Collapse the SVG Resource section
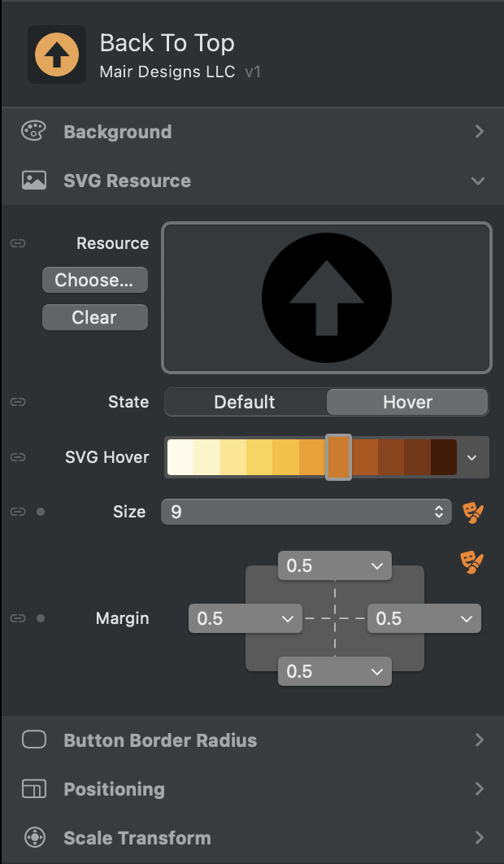Viewport: 504px width, 864px height. coord(479,181)
